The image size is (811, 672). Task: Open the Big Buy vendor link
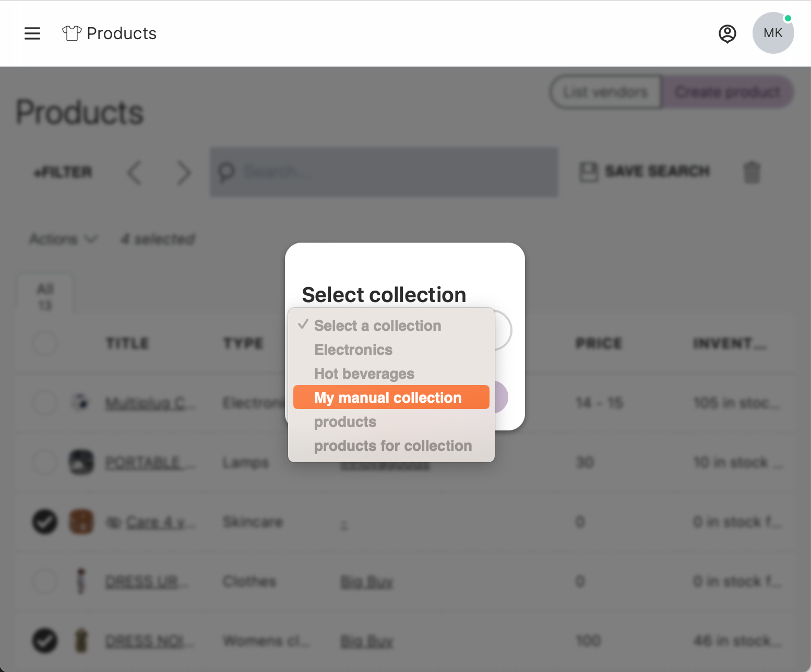(x=367, y=581)
